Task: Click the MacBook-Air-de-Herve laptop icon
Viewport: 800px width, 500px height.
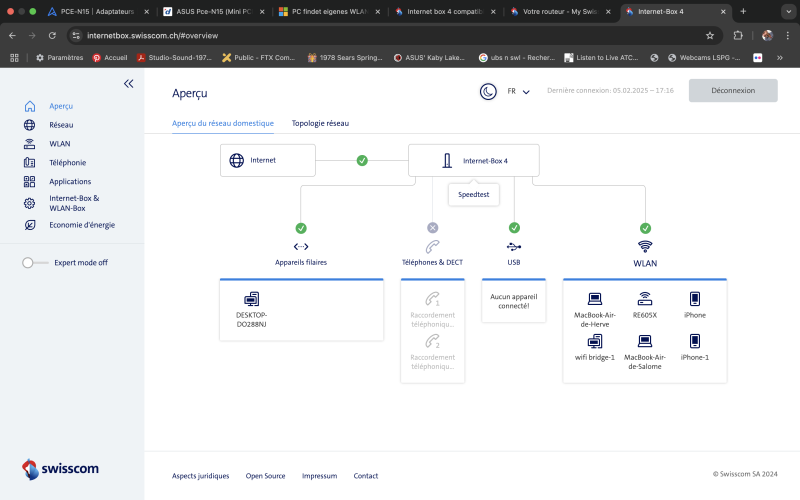Action: coord(595,299)
